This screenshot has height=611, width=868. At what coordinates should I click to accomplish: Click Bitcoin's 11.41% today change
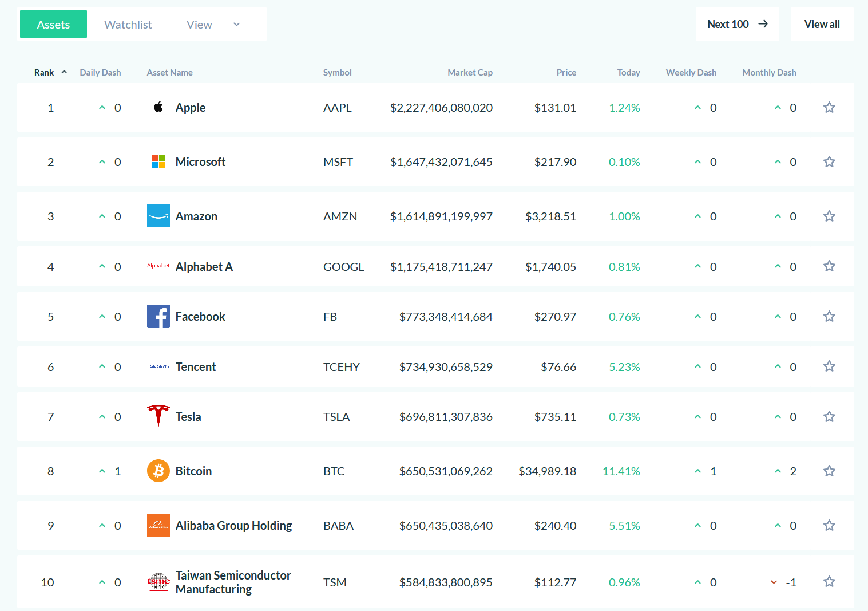[621, 471]
